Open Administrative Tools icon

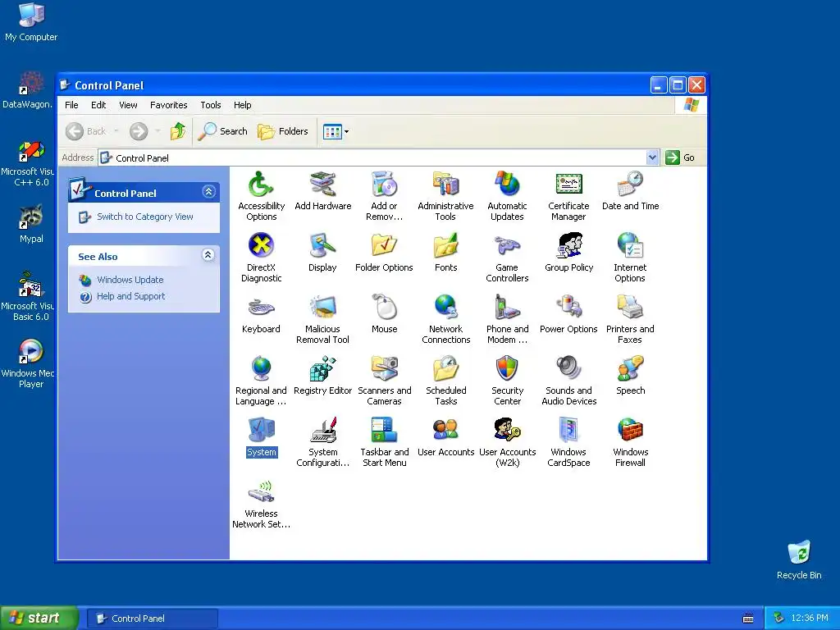point(445,195)
